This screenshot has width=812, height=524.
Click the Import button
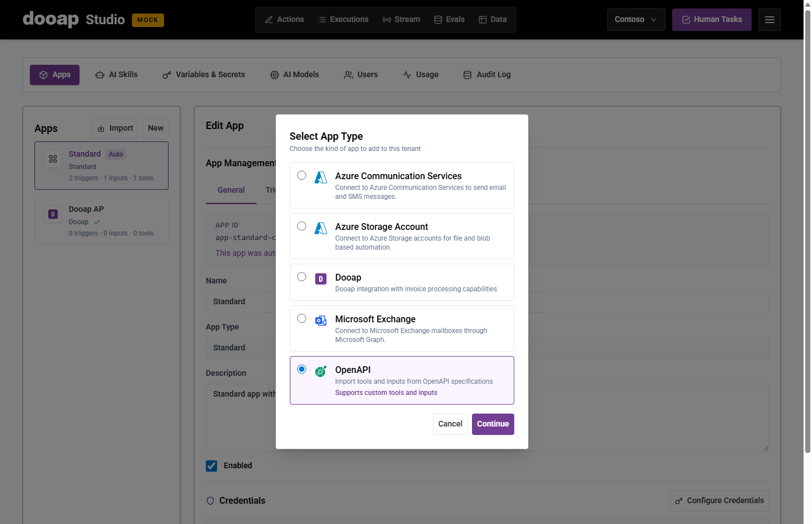pyautogui.click(x=115, y=128)
